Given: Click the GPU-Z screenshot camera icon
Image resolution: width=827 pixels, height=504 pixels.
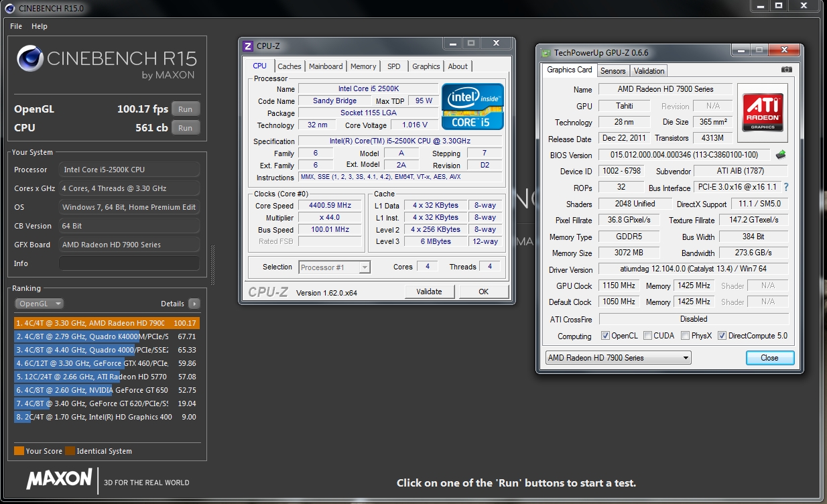Looking at the screenshot, I should 787,70.
